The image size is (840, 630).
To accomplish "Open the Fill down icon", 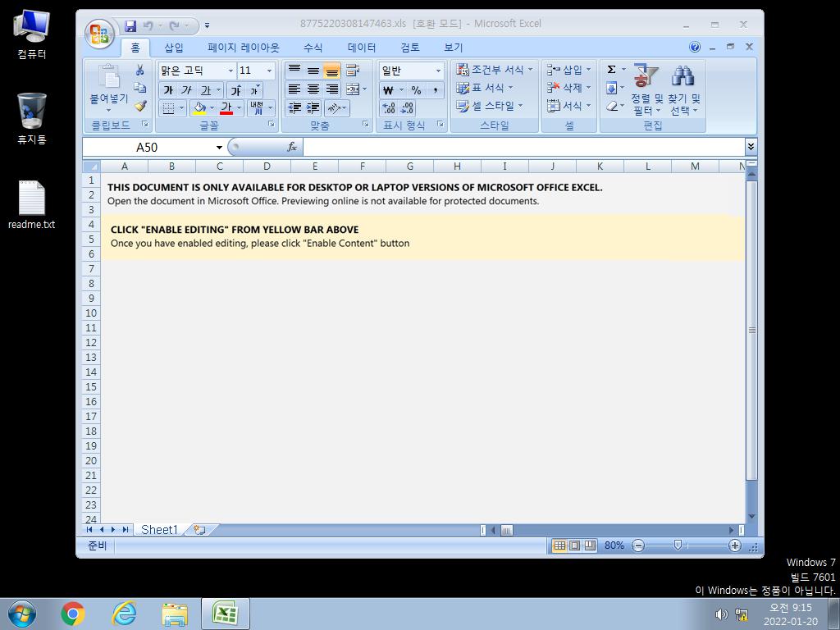I will (611, 88).
